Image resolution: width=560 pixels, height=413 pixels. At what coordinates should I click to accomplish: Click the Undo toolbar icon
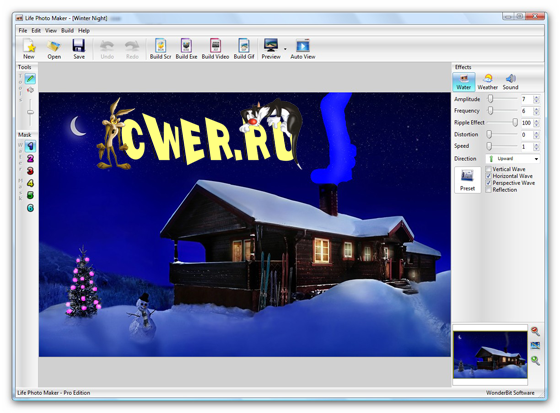click(107, 49)
